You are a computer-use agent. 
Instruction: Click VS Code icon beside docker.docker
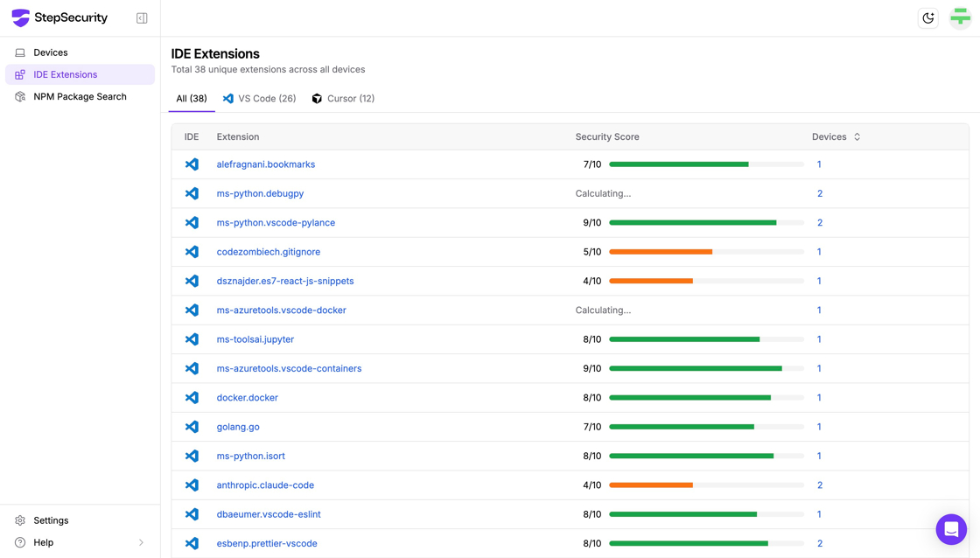(192, 398)
